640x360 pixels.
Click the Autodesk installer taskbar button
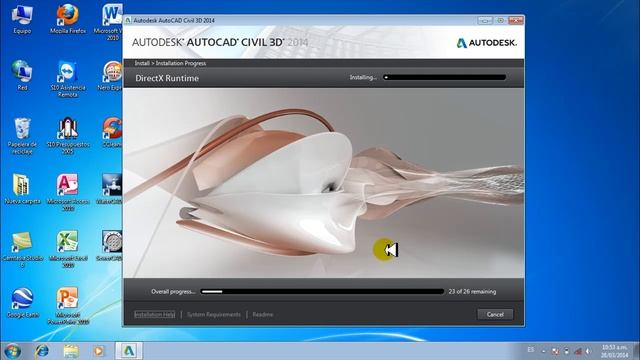click(x=129, y=351)
